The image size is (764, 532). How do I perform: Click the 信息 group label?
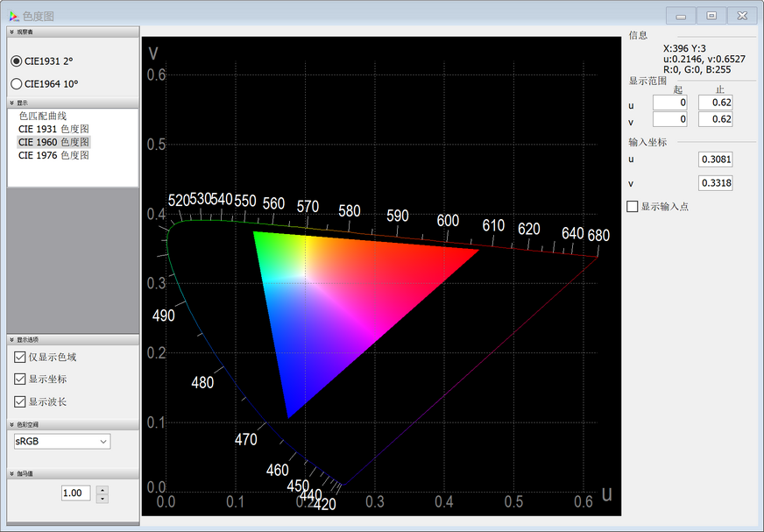638,35
